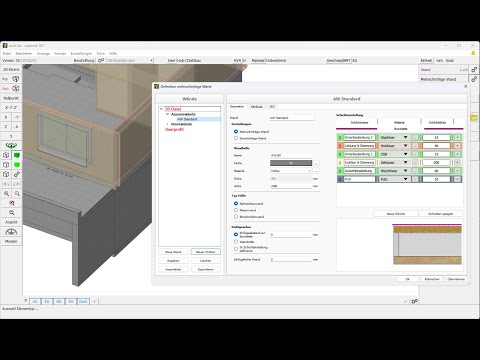Remove the Gipsfaser layer with its x button
480x360 pixels.
pyautogui.click(x=457, y=137)
